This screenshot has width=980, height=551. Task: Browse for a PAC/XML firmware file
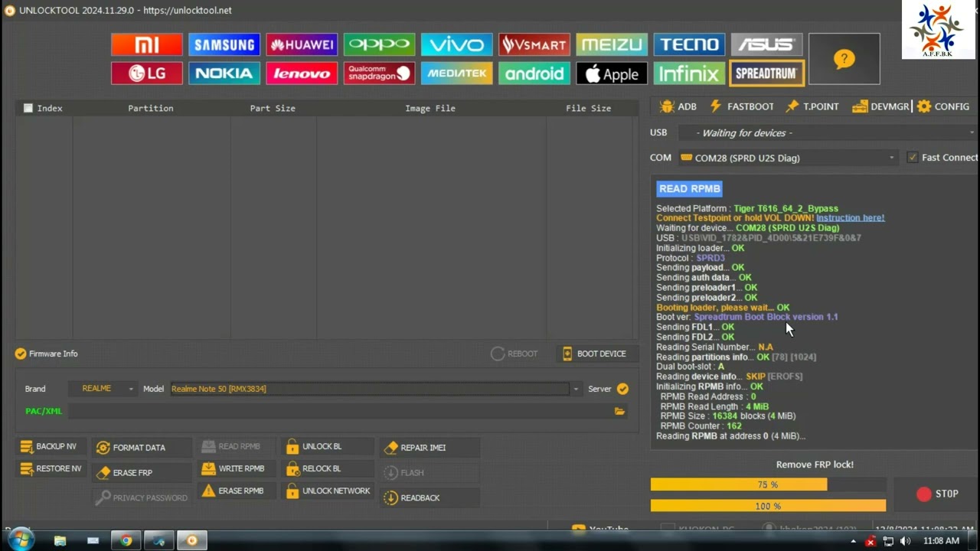coord(619,412)
